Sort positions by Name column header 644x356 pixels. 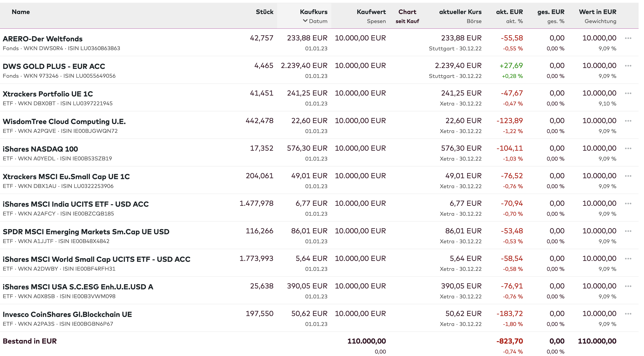coord(21,12)
